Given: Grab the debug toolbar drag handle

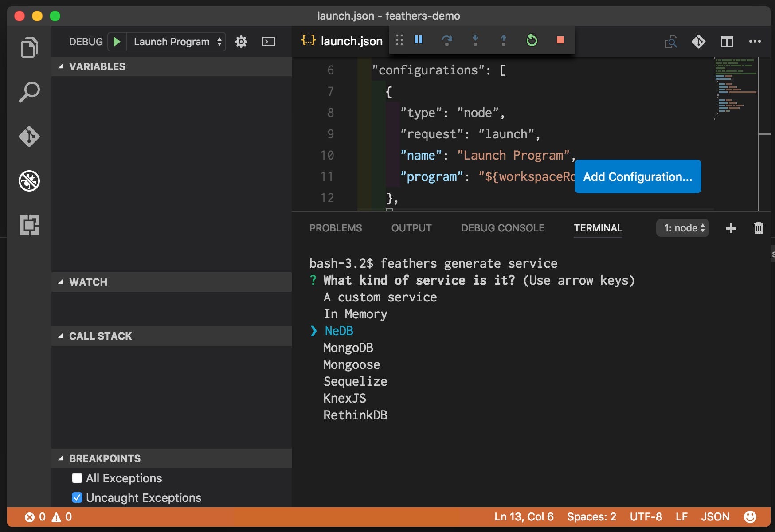Looking at the screenshot, I should point(399,40).
